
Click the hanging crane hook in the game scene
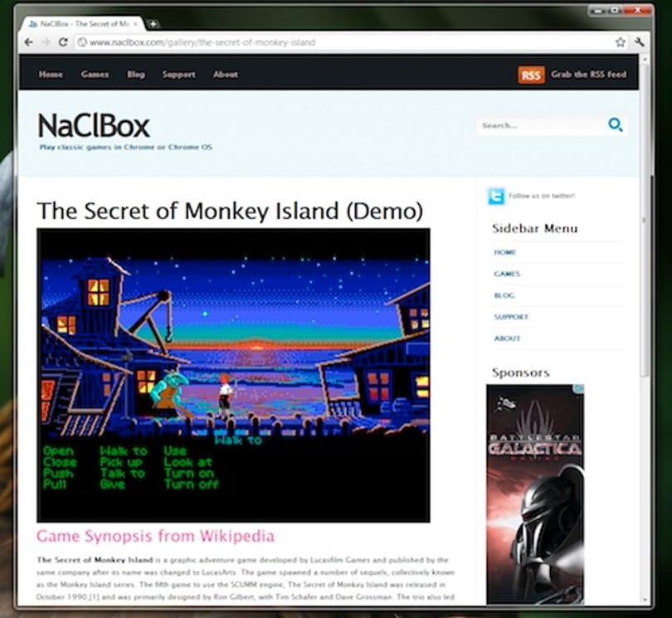pyautogui.click(x=169, y=334)
